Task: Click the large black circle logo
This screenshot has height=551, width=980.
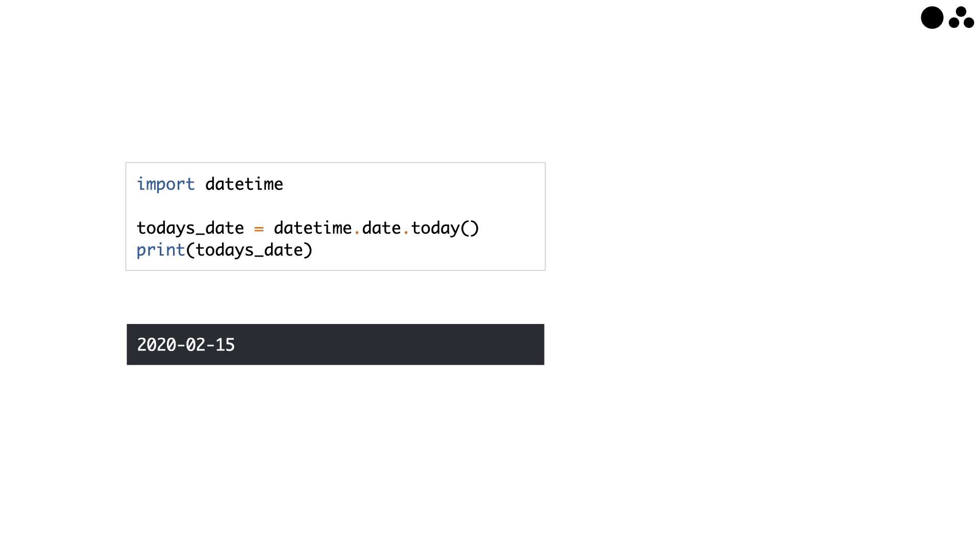Action: point(932,18)
